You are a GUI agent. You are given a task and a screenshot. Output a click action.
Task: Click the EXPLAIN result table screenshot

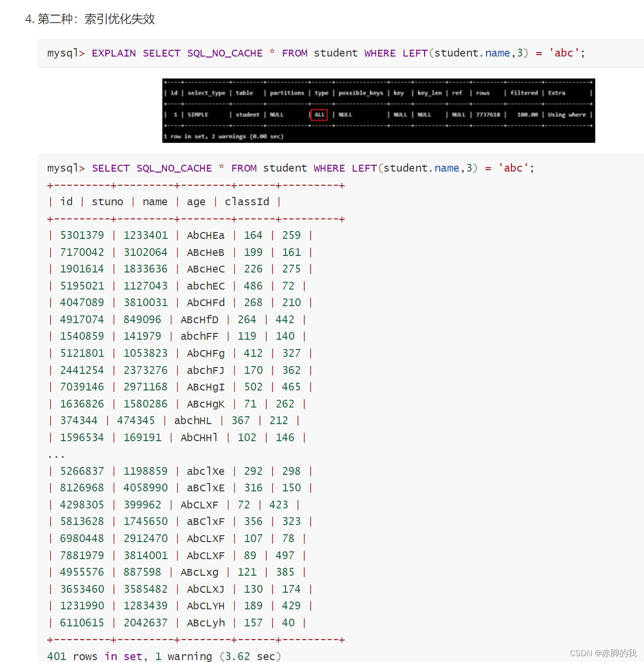[x=378, y=111]
